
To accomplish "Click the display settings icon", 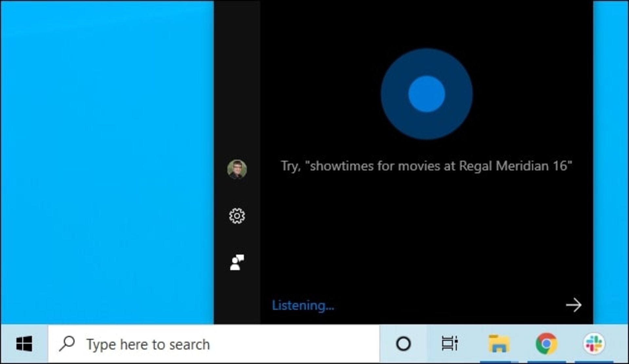I will pos(237,215).
